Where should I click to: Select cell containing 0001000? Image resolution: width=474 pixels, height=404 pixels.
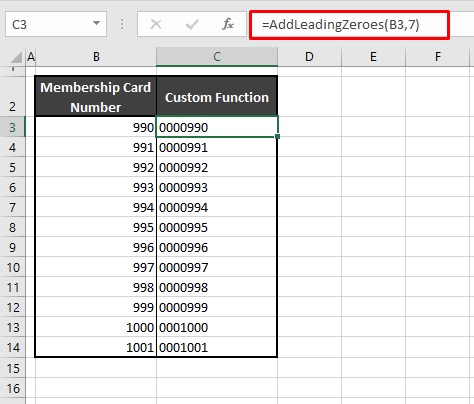(217, 327)
